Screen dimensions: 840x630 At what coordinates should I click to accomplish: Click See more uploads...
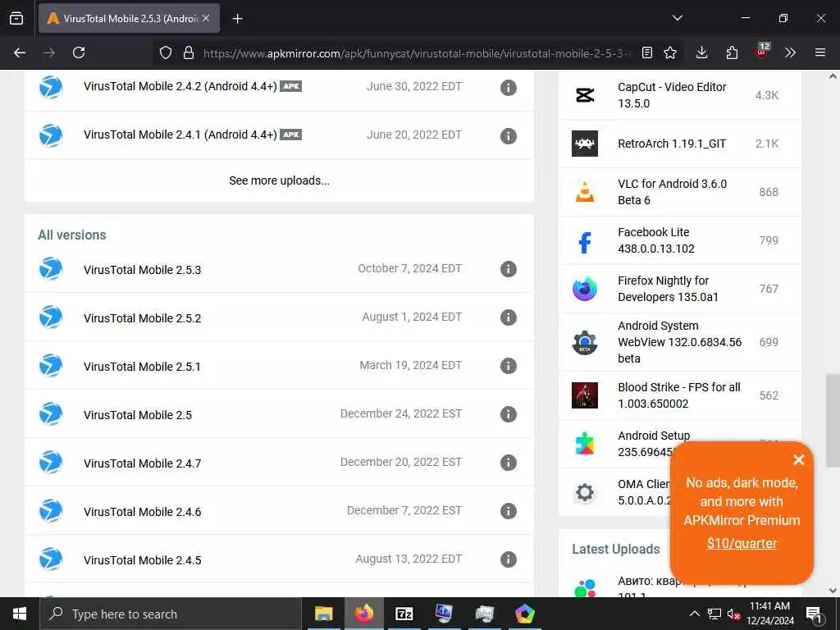coord(279,180)
